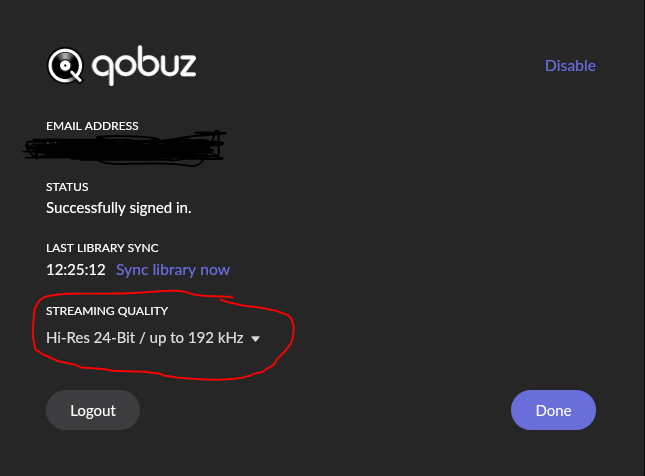The image size is (645, 476).
Task: Confirm settings with the Done button
Action: (x=553, y=410)
